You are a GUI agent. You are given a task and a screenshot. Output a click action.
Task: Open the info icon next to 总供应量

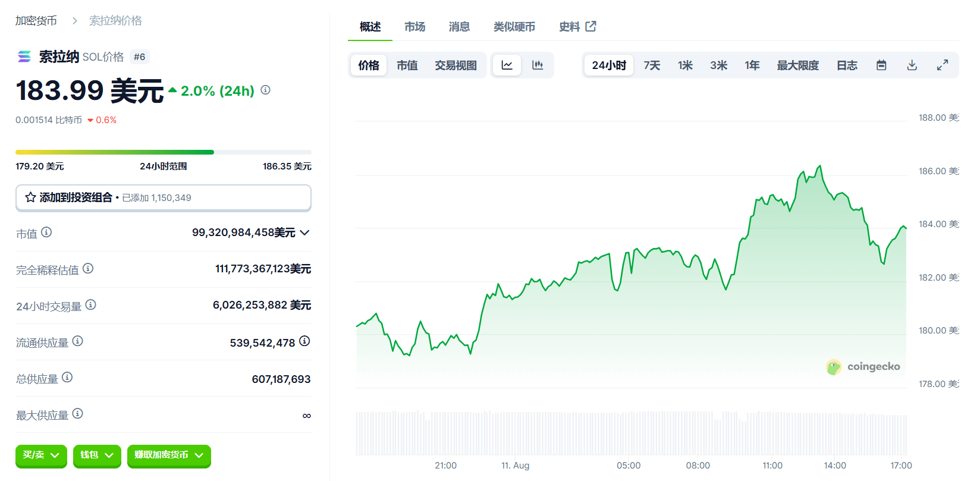[x=67, y=377]
